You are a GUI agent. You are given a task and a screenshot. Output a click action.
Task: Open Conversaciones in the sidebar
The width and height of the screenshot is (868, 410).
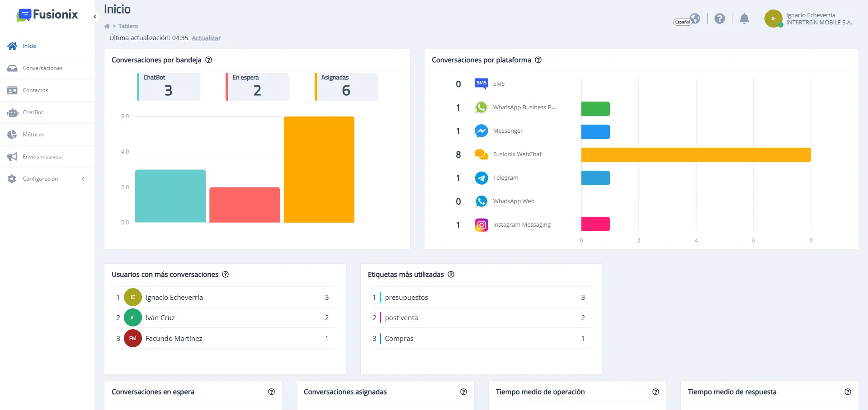(x=47, y=68)
